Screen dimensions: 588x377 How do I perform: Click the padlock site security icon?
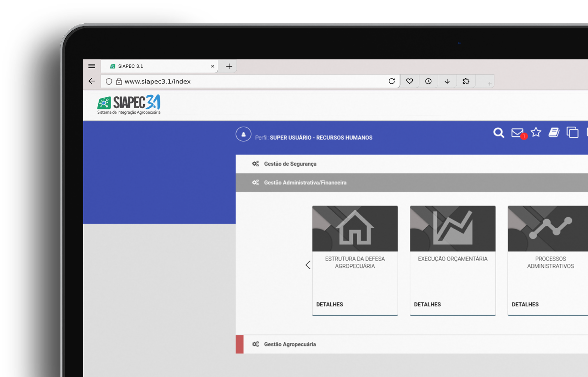coord(119,81)
